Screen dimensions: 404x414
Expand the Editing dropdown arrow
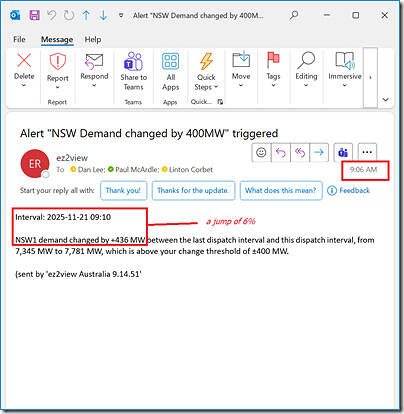coord(306,85)
